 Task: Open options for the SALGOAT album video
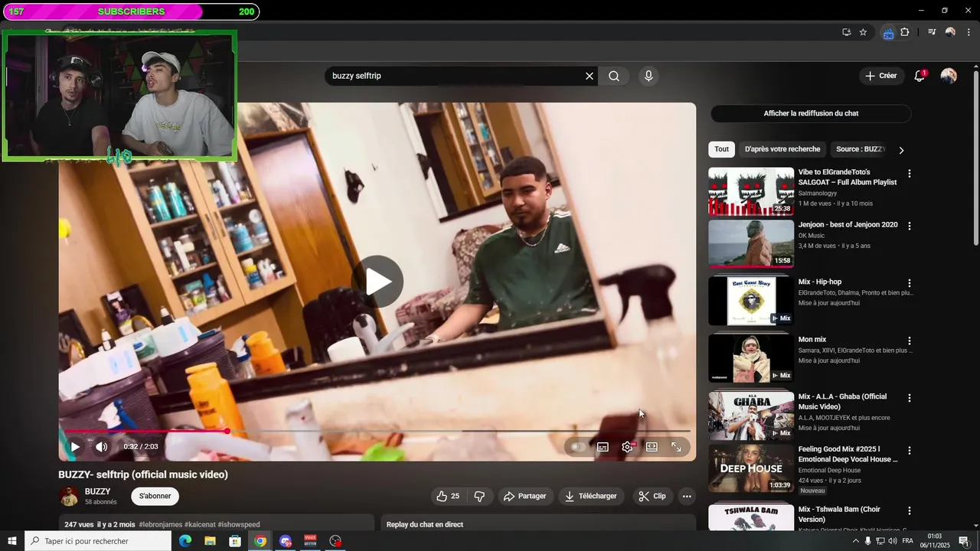pyautogui.click(x=910, y=174)
